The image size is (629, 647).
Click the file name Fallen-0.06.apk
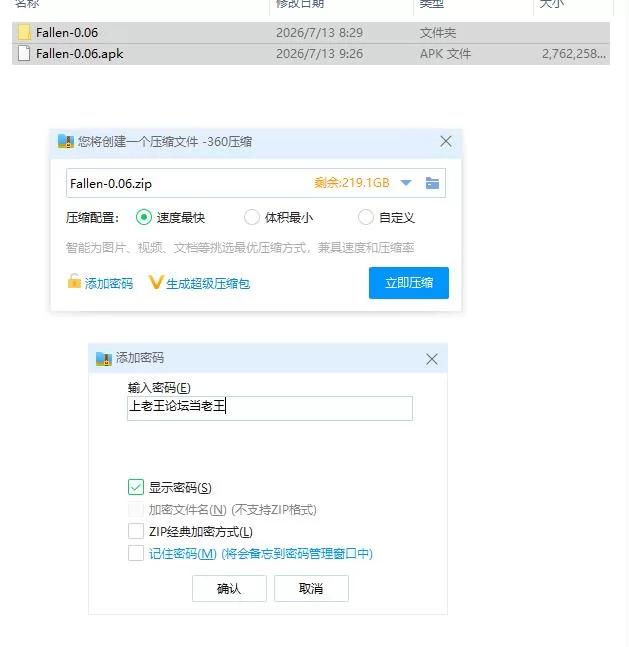(x=80, y=54)
